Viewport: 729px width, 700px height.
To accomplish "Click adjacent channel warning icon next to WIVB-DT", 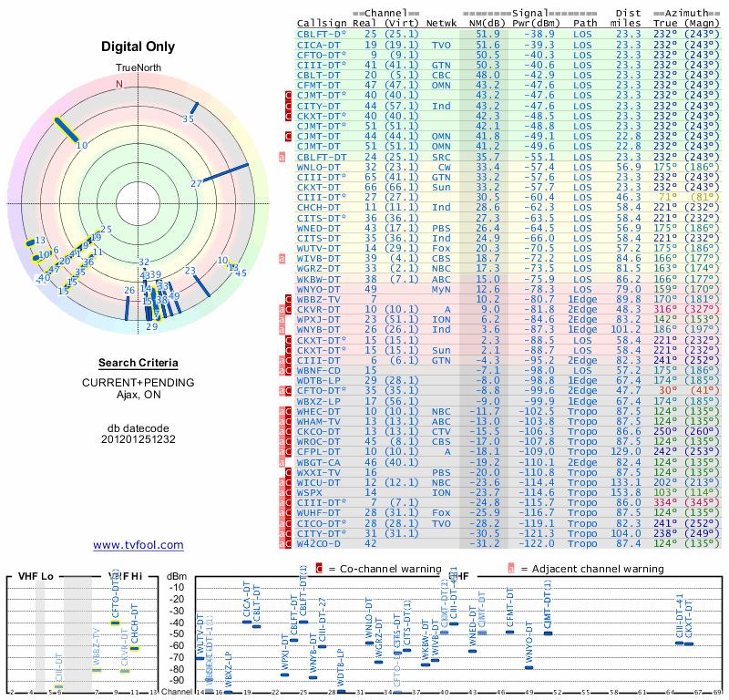I will (282, 259).
